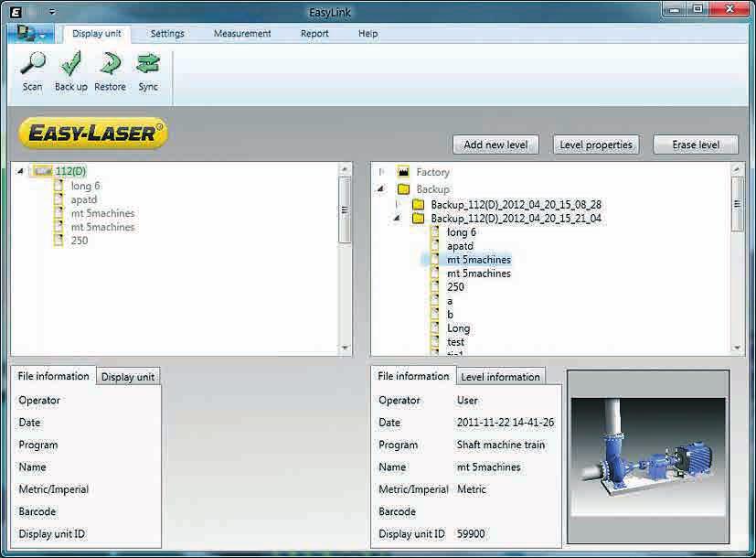Image resolution: width=756 pixels, height=558 pixels.
Task: Click Erase level button
Action: point(696,145)
